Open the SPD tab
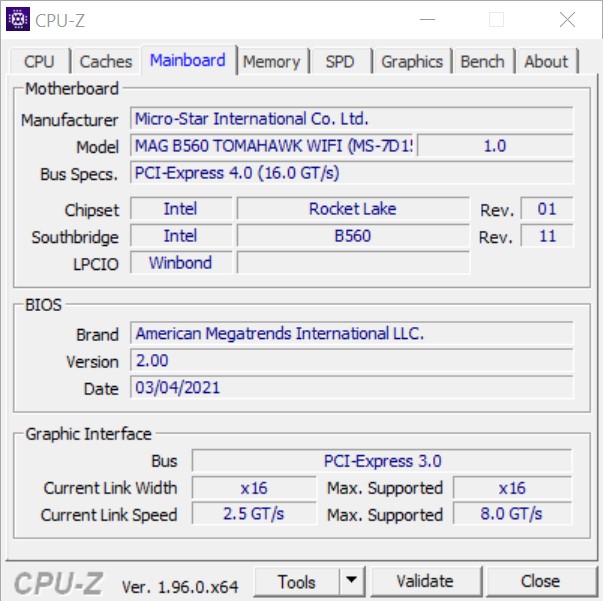Screen dimensions: 603x601 [340, 62]
